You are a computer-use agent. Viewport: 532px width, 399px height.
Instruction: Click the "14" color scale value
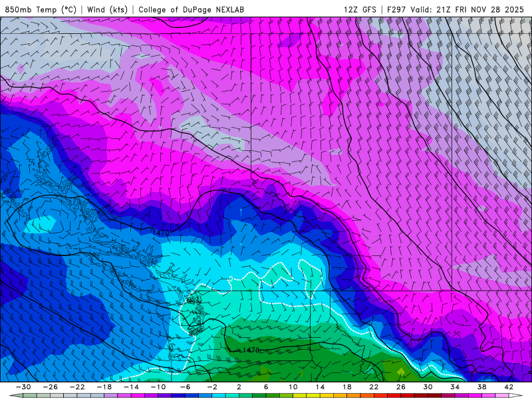pos(320,387)
